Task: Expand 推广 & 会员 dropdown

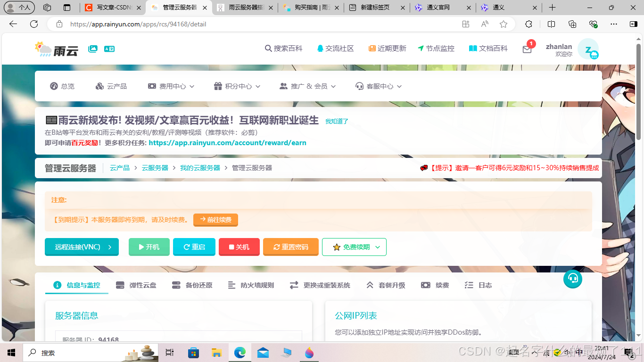Action: [x=308, y=86]
